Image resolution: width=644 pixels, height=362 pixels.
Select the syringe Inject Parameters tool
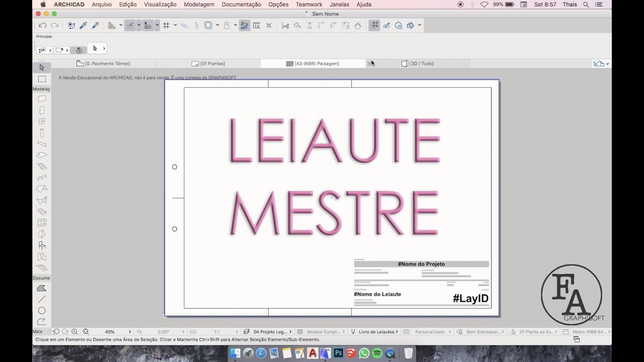(95, 25)
